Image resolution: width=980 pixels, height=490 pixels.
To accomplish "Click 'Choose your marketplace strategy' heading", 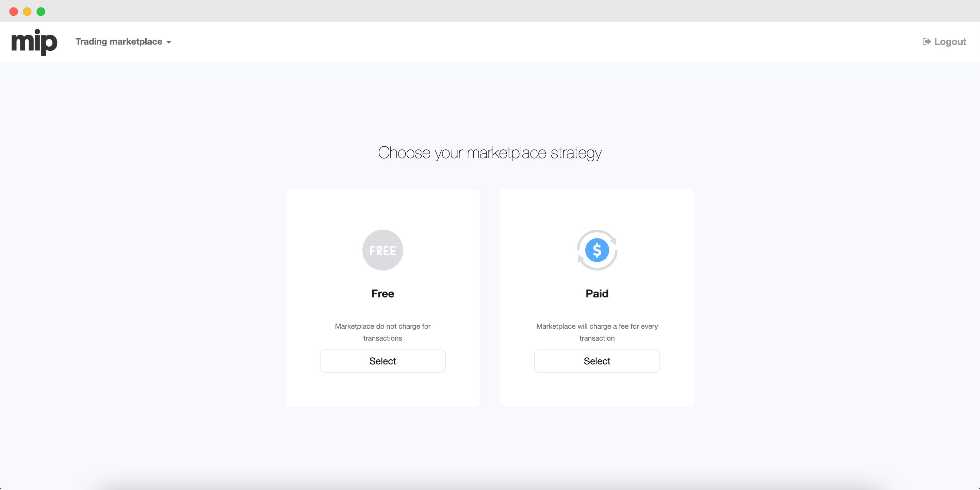I will (x=490, y=153).
